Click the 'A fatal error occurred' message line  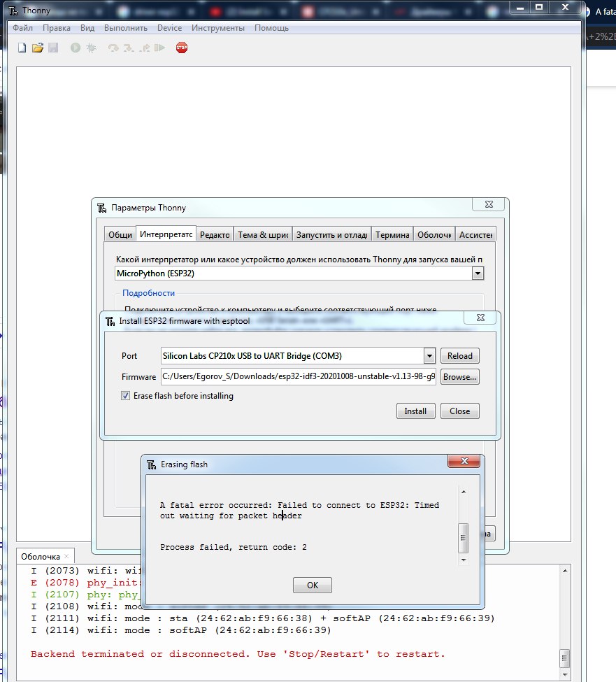click(299, 506)
